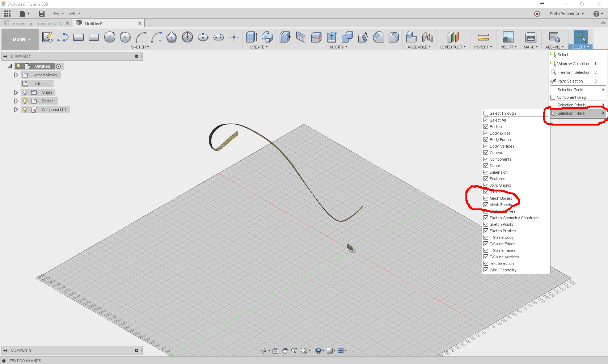Screen dimensions: 608x364
Task: Click the New Component assemble icon
Action: (411, 37)
